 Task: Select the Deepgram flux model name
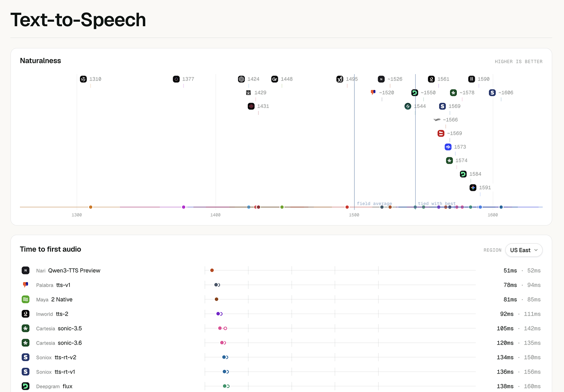pos(67,386)
